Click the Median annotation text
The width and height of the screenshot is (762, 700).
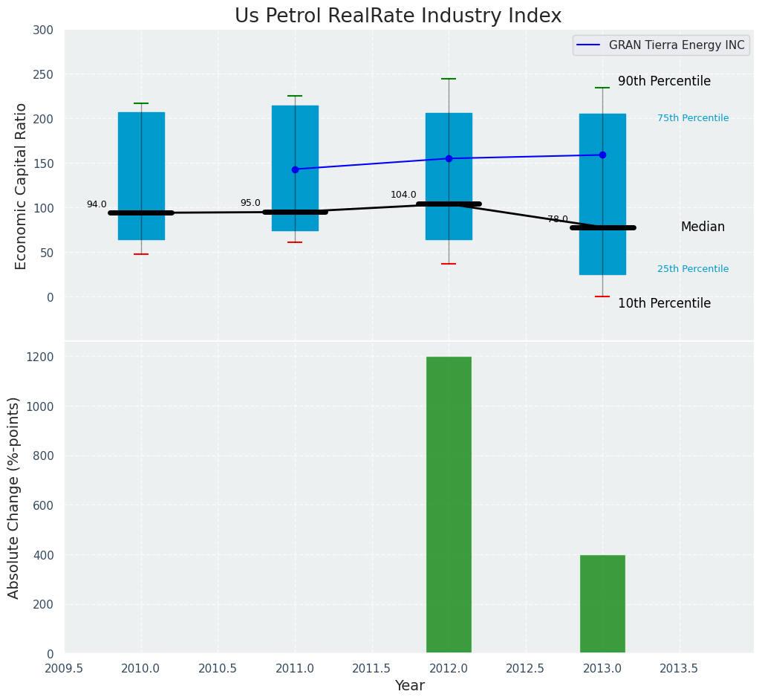[703, 227]
